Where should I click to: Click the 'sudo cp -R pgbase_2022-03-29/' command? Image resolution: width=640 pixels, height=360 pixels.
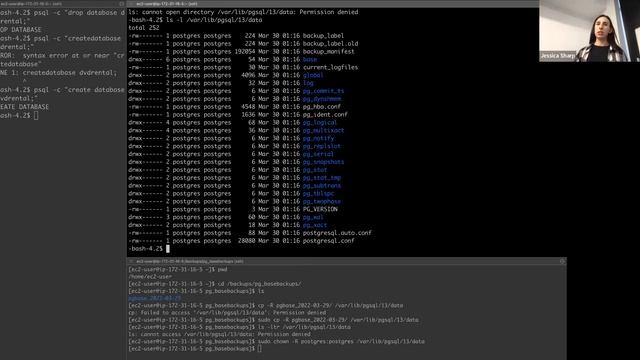click(338, 320)
